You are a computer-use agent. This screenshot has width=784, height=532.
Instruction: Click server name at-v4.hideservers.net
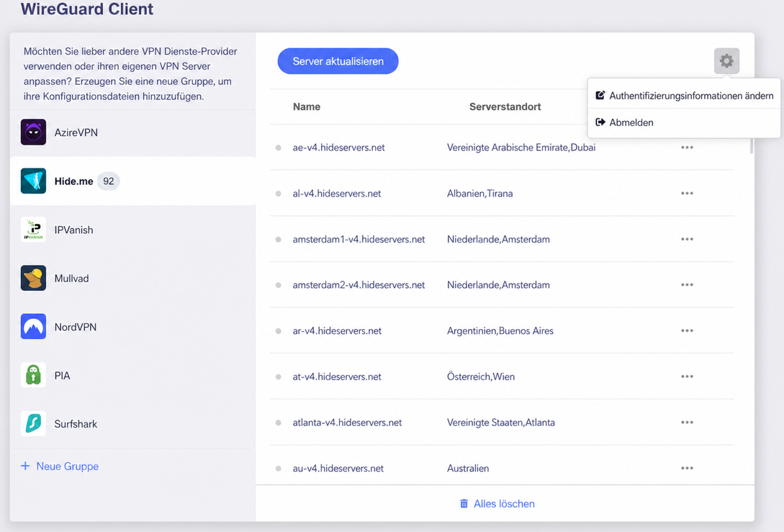337,377
